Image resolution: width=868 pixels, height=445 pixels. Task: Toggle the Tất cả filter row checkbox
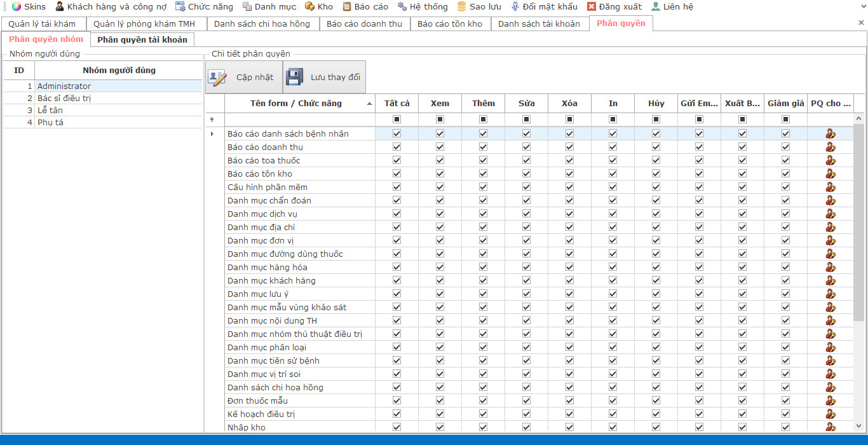397,120
